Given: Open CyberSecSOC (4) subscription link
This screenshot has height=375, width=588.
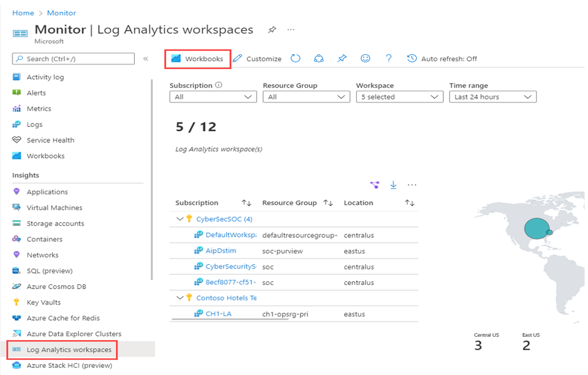Looking at the screenshot, I should click(224, 219).
